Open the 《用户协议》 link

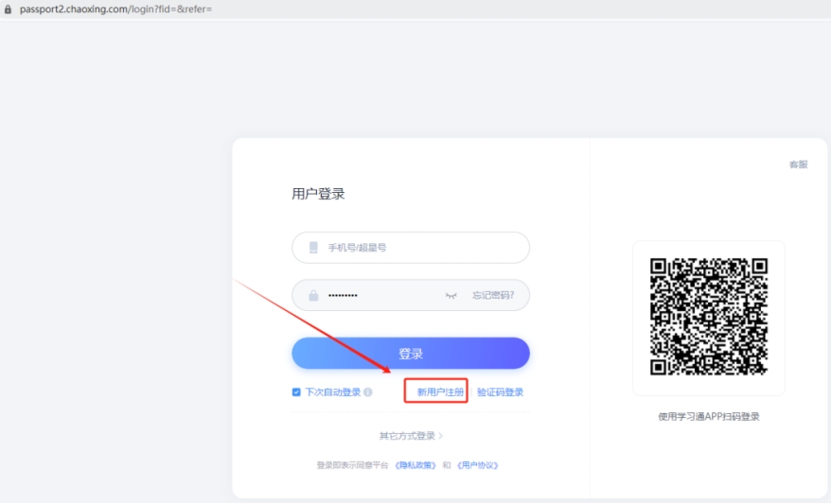(x=477, y=465)
